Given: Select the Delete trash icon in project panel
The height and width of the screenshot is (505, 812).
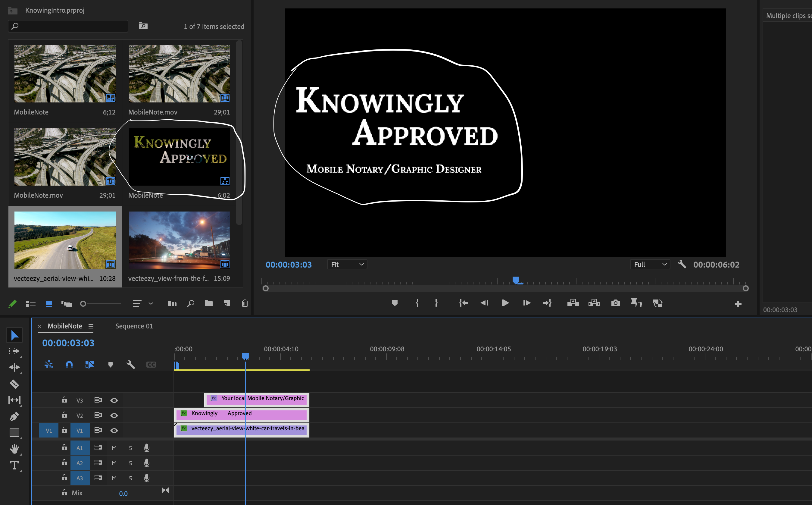Looking at the screenshot, I should coord(245,303).
